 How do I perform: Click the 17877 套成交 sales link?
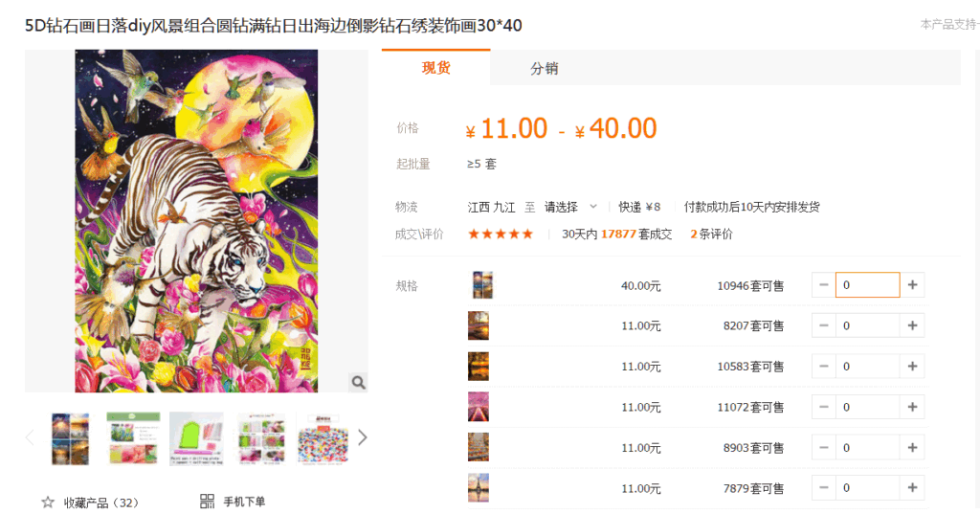pyautogui.click(x=636, y=234)
